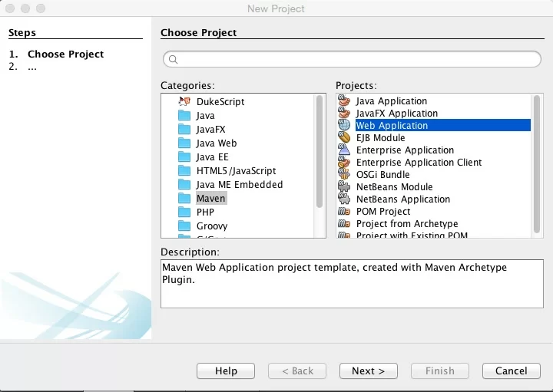The height and width of the screenshot is (392, 553).
Task: Choose Project with Existing POM entry
Action: pyautogui.click(x=412, y=235)
